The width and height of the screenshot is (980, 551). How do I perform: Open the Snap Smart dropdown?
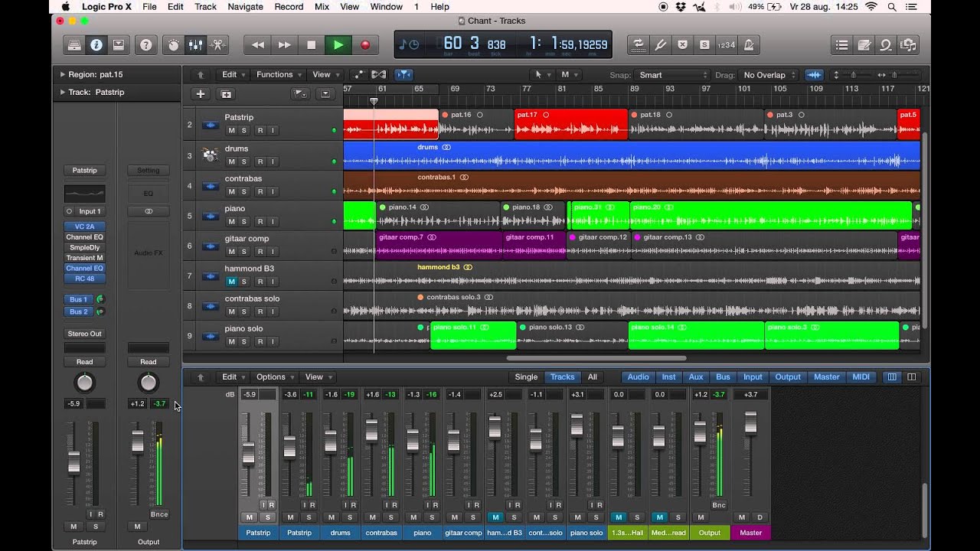click(x=673, y=75)
